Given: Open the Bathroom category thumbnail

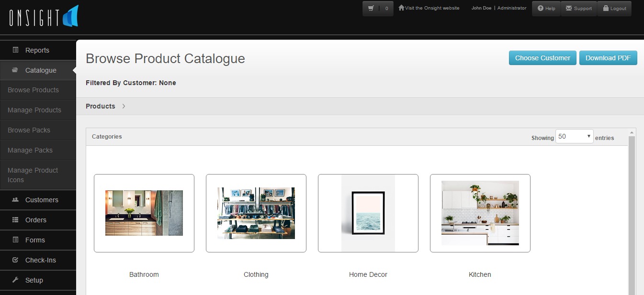Looking at the screenshot, I should [144, 213].
